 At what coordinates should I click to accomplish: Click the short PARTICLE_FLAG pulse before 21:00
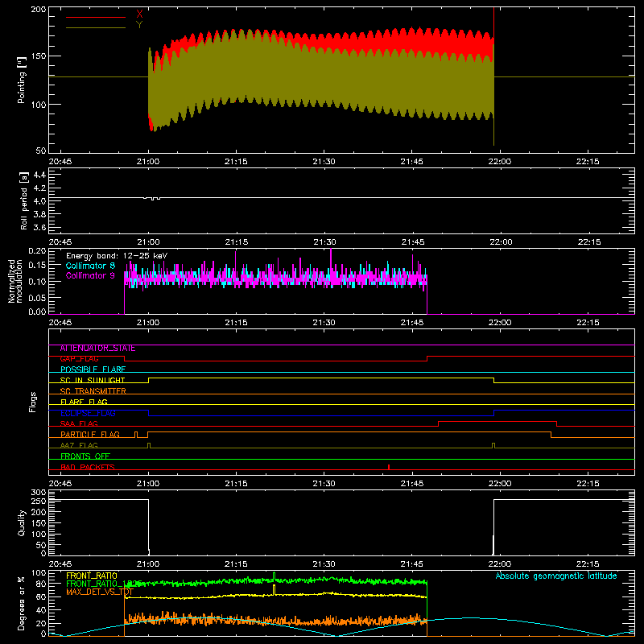(136, 435)
